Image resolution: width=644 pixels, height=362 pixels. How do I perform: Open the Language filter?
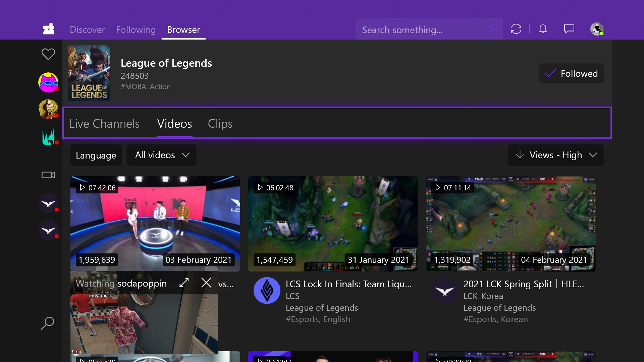(96, 155)
